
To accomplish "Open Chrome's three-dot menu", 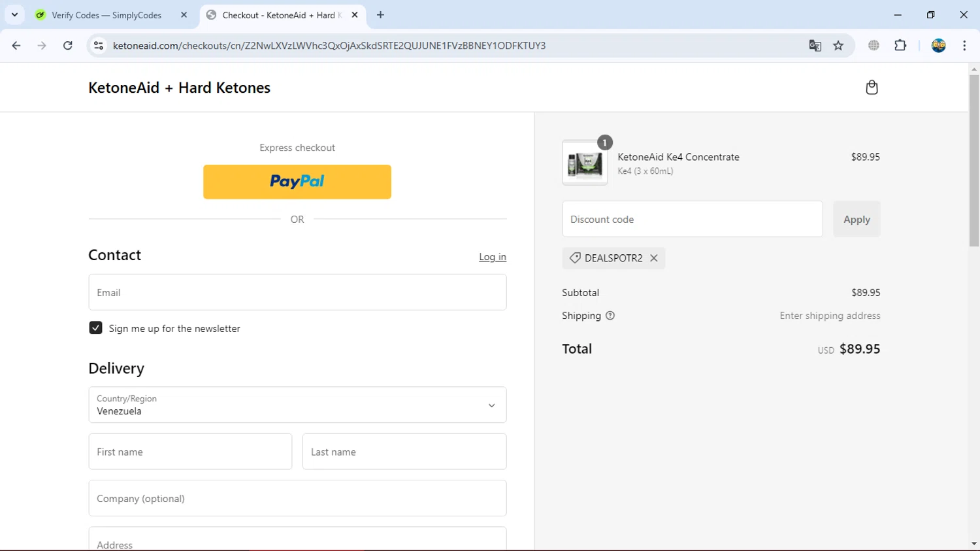I will point(964,46).
